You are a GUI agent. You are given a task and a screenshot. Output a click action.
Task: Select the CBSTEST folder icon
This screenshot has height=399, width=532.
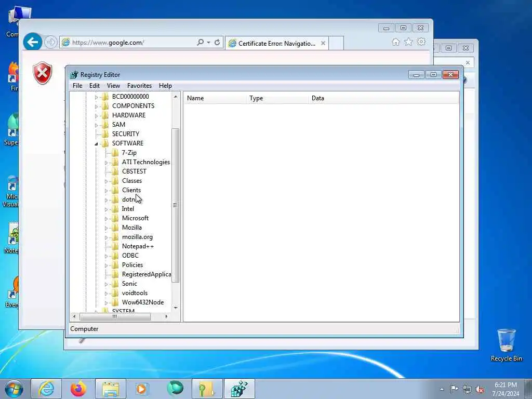click(115, 171)
